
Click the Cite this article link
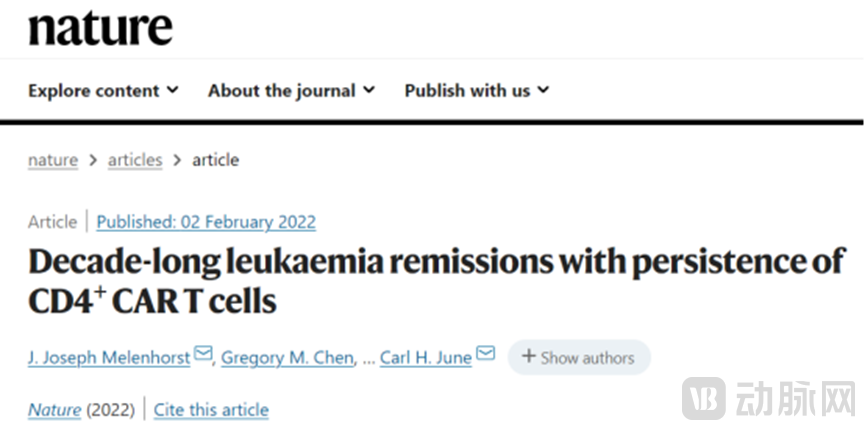(211, 410)
